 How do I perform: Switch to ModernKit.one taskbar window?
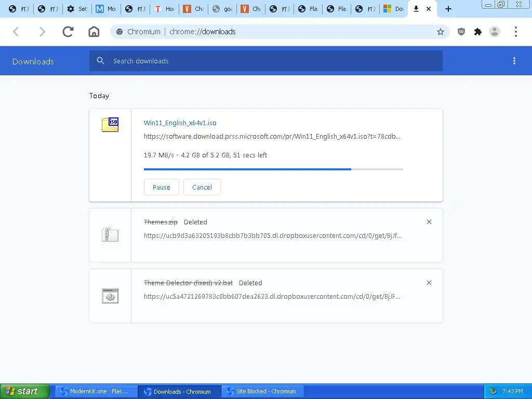click(96, 391)
